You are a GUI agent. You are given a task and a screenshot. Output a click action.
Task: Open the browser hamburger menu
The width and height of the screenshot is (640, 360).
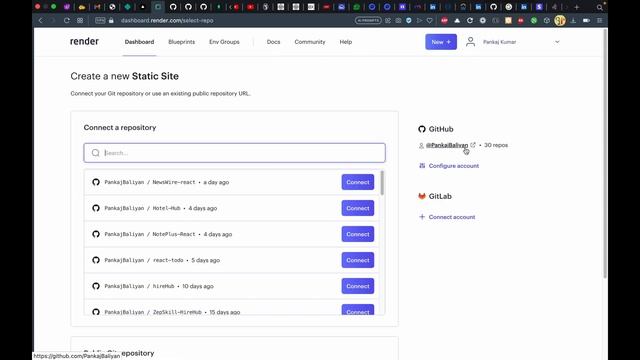coord(599,20)
